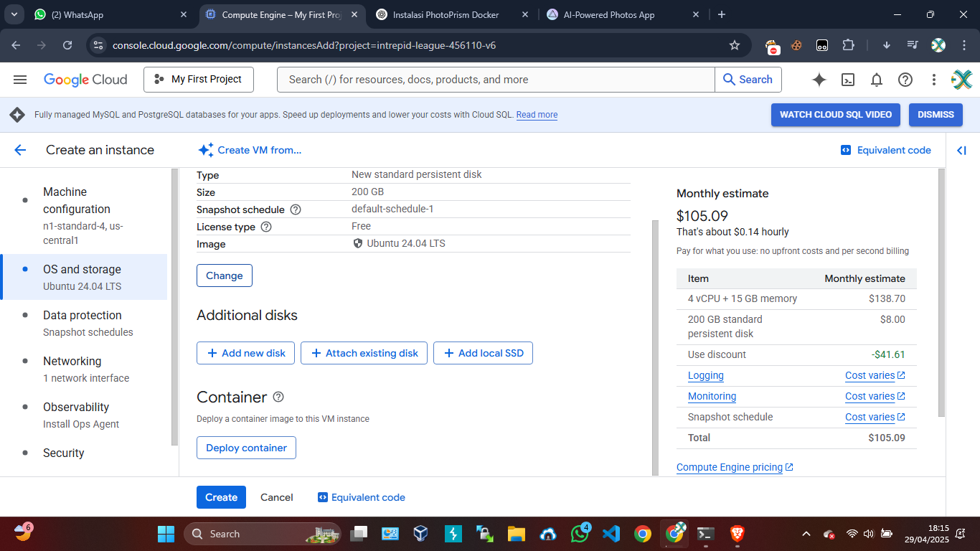This screenshot has height=551, width=980.
Task: Open the Logging link in estimate
Action: pyautogui.click(x=706, y=375)
